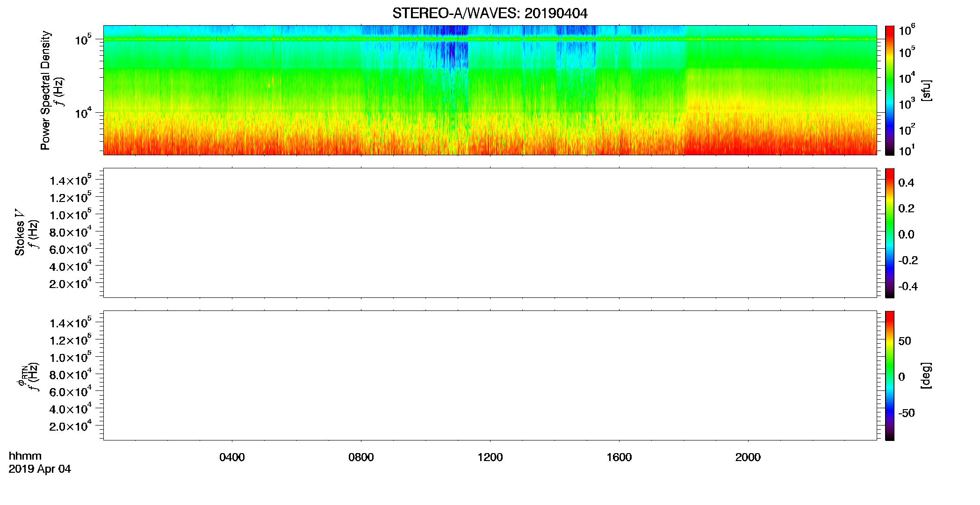980x505 pixels.
Task: Click the '-50' label on the degree colorbar
Action: (x=907, y=413)
